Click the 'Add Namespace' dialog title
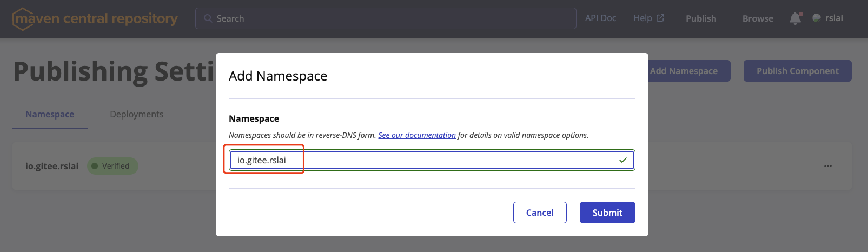 (278, 76)
